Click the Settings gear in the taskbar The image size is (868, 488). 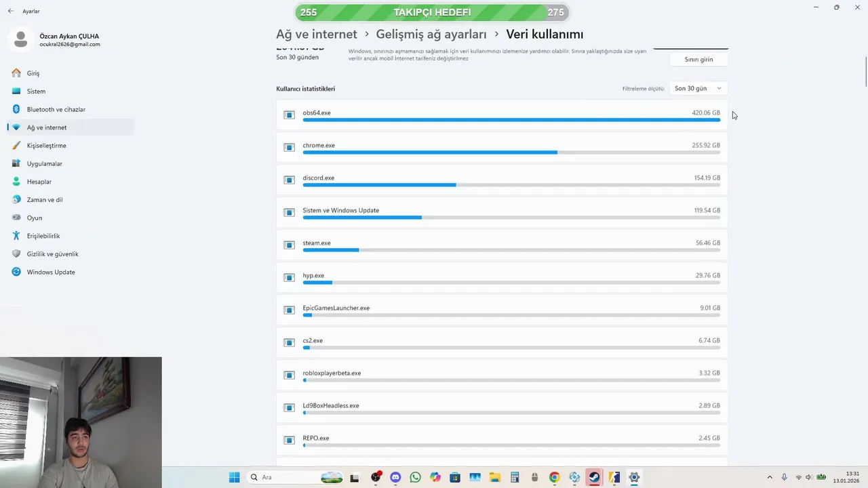click(634, 477)
